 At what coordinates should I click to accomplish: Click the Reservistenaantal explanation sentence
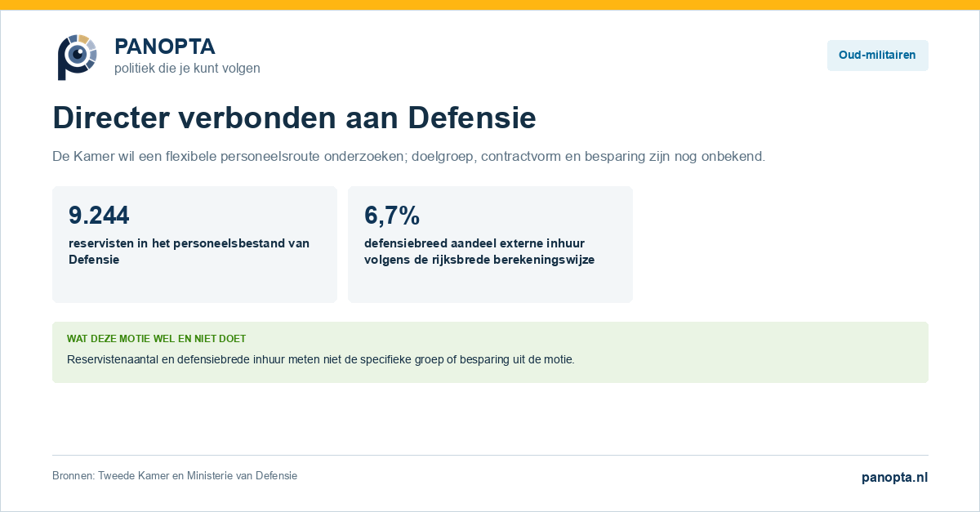coord(320,359)
